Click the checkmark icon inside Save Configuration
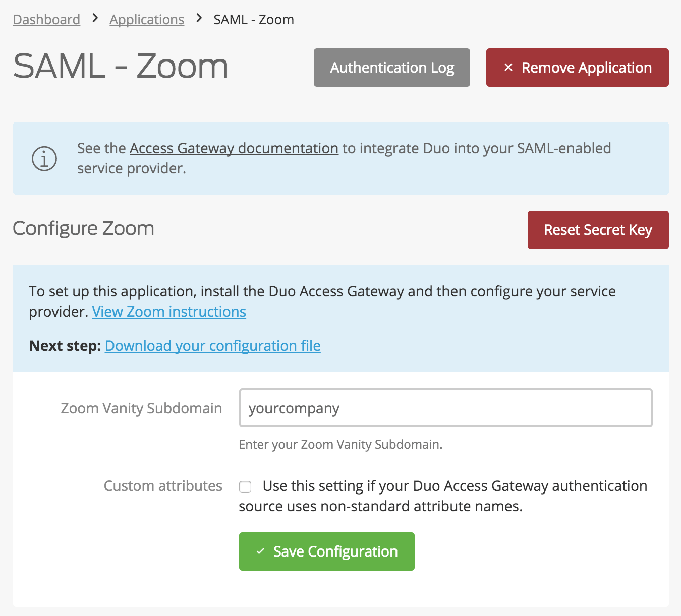The image size is (681, 616). tap(261, 551)
